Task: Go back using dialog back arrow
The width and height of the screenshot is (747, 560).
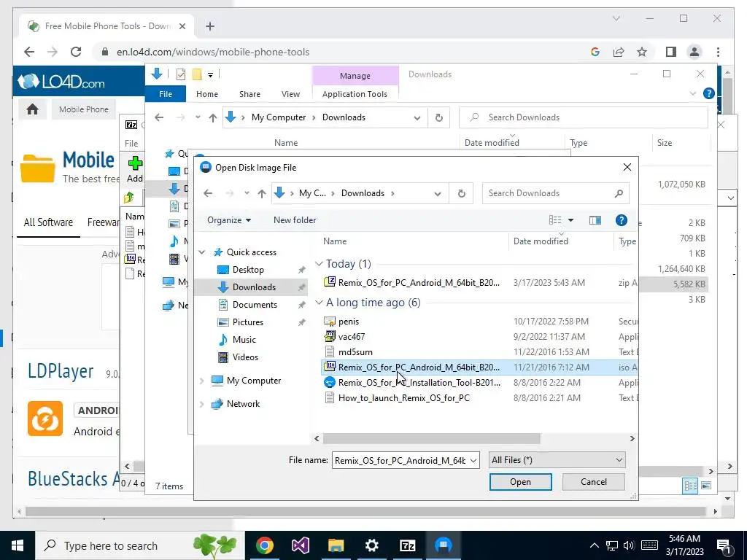Action: [x=208, y=192]
